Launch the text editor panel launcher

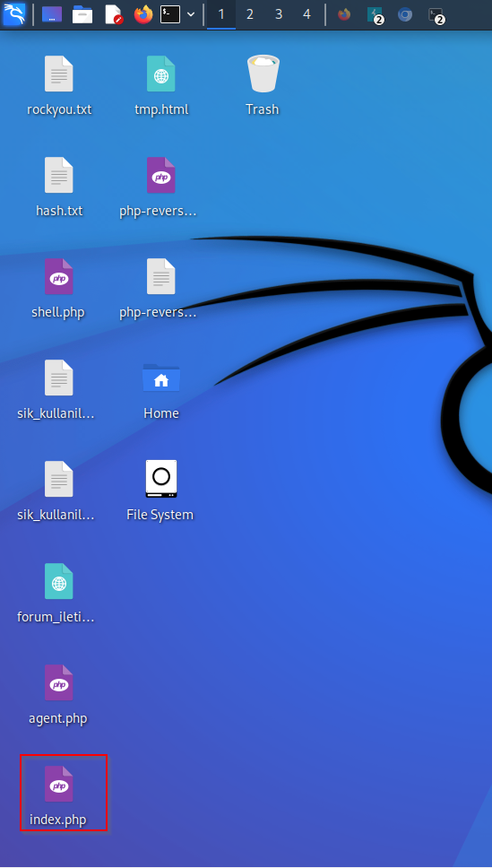click(x=113, y=13)
